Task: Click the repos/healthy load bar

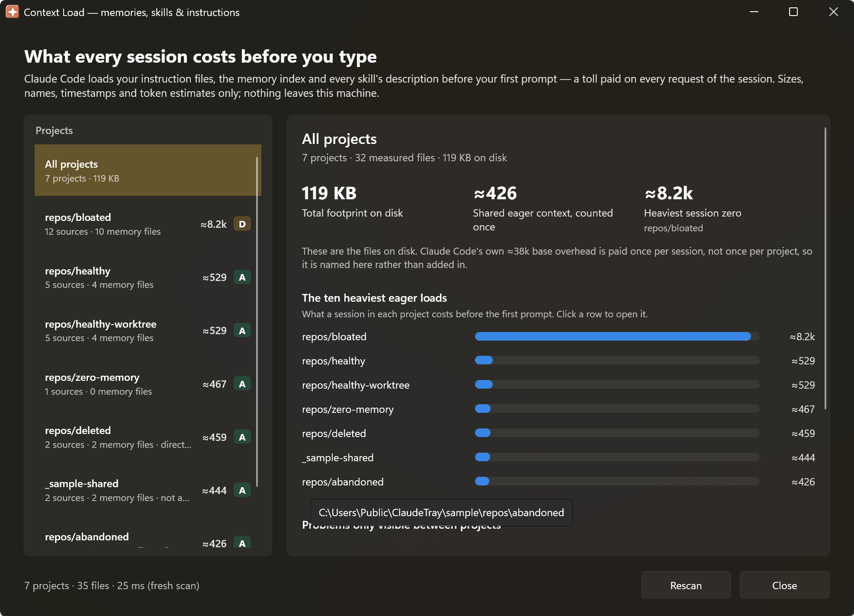Action: [x=617, y=361]
